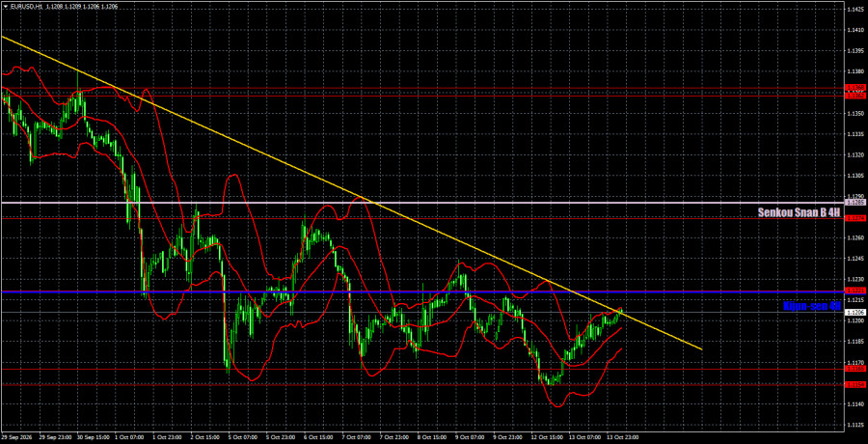Click the 1.1140 price scale value
This screenshot has height=444, width=868.
pos(854,403)
